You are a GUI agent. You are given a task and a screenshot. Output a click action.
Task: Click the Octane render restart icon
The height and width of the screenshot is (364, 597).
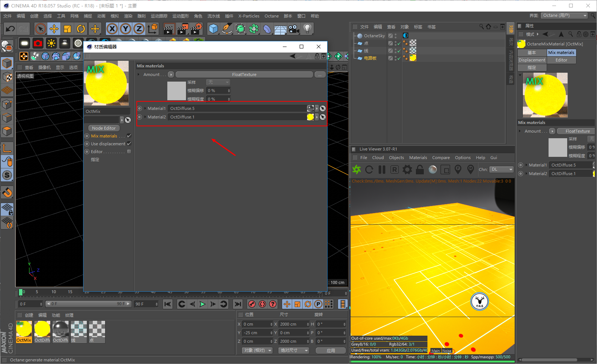369,170
